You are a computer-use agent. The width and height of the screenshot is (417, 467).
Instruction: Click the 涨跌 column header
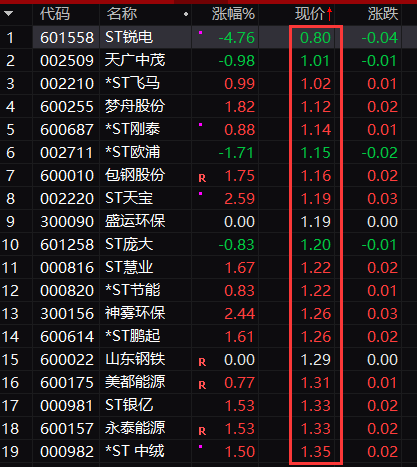point(383,14)
